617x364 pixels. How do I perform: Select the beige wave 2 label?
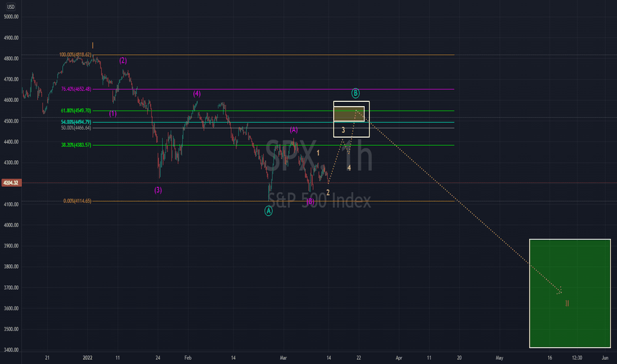click(x=328, y=193)
